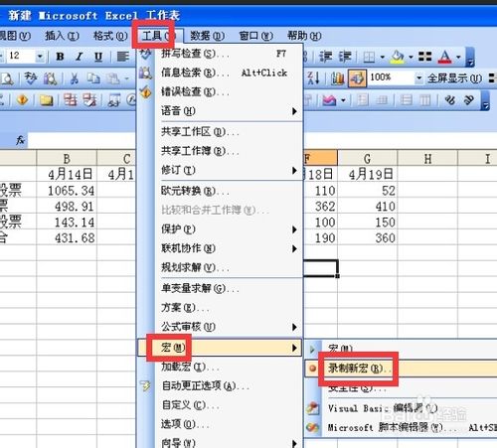Viewport: 497px width, 448px height.
Task: Expand the 保护 protection submenu
Action: click(220, 229)
